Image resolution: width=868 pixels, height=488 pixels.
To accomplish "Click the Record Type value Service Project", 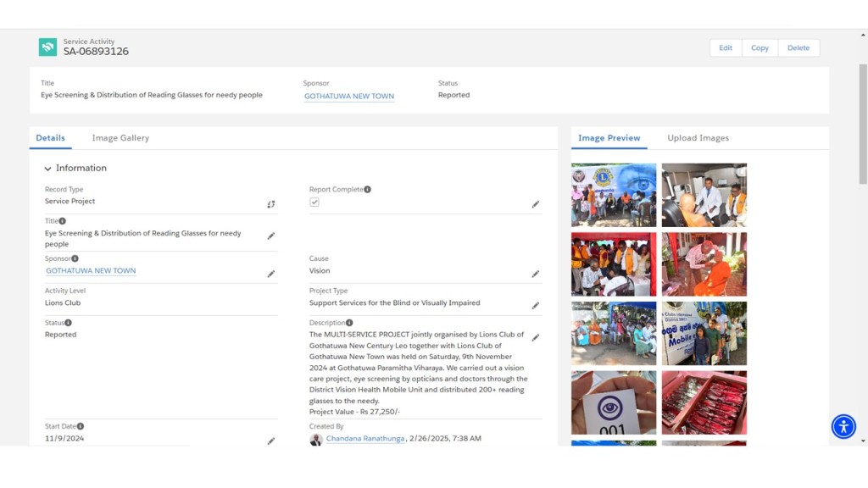I will click(70, 201).
